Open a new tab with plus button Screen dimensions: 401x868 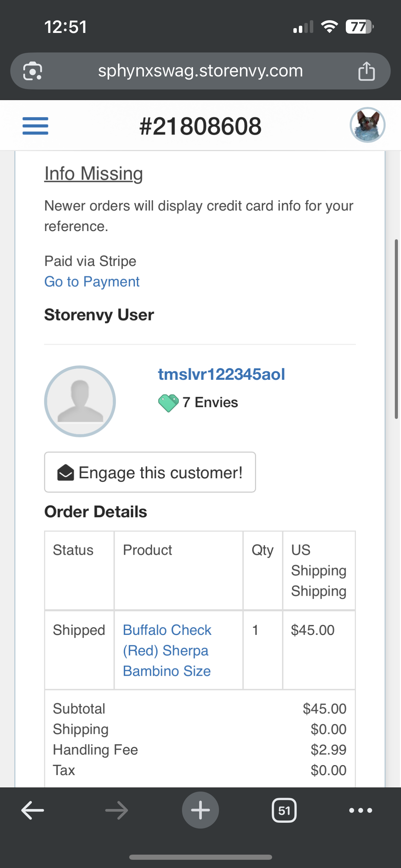click(200, 810)
